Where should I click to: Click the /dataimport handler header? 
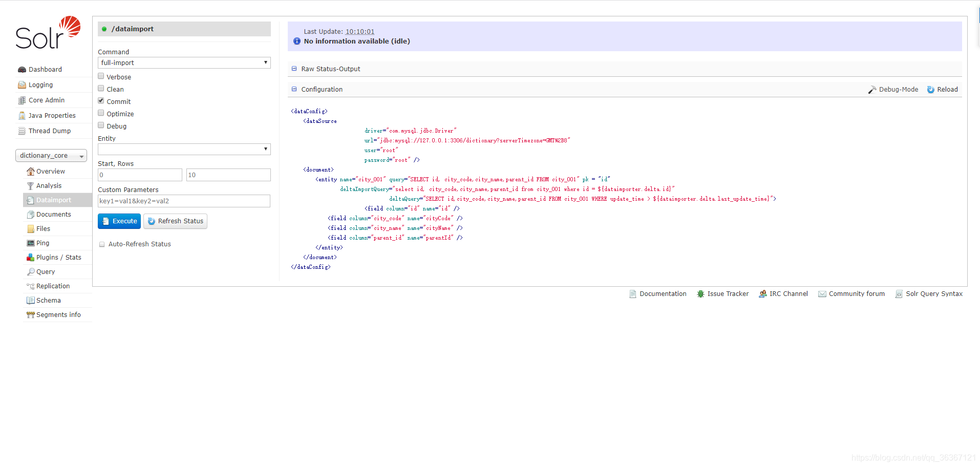click(x=184, y=29)
